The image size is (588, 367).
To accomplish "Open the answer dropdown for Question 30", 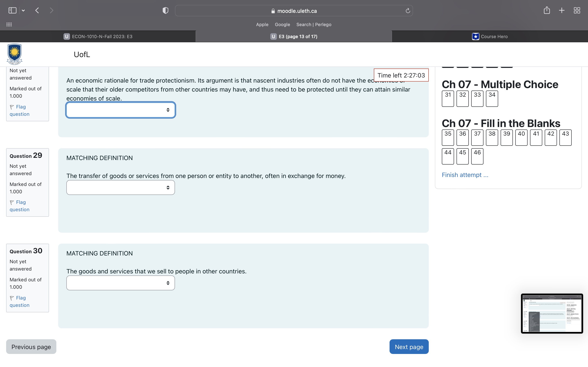I will (120, 283).
